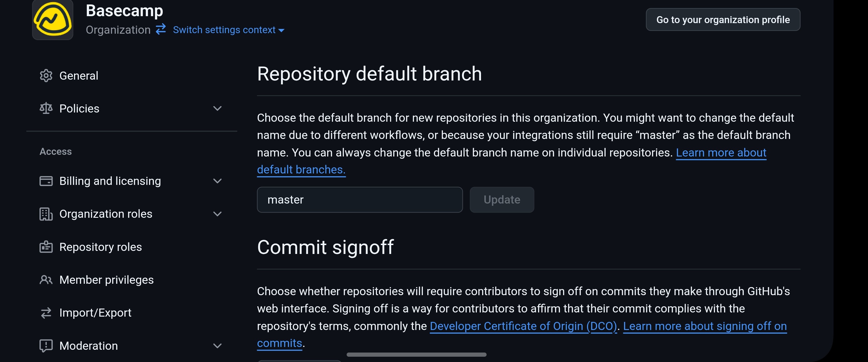Click the General gear icon

(x=46, y=75)
